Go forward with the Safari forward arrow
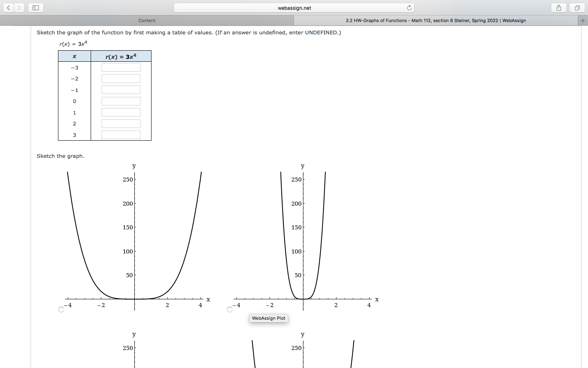The width and height of the screenshot is (588, 368). click(19, 8)
